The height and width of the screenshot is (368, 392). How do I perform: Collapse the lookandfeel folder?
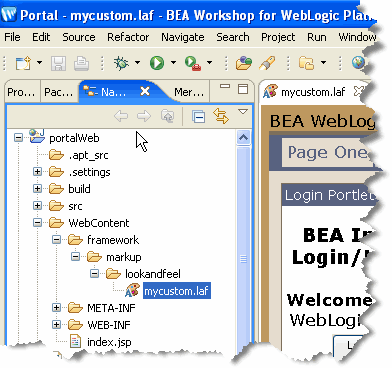tap(95, 274)
